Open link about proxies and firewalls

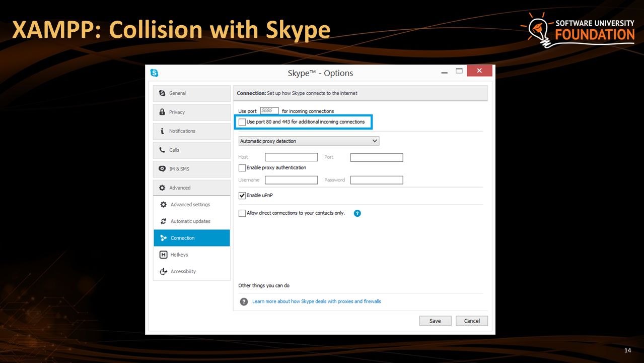pos(317,301)
